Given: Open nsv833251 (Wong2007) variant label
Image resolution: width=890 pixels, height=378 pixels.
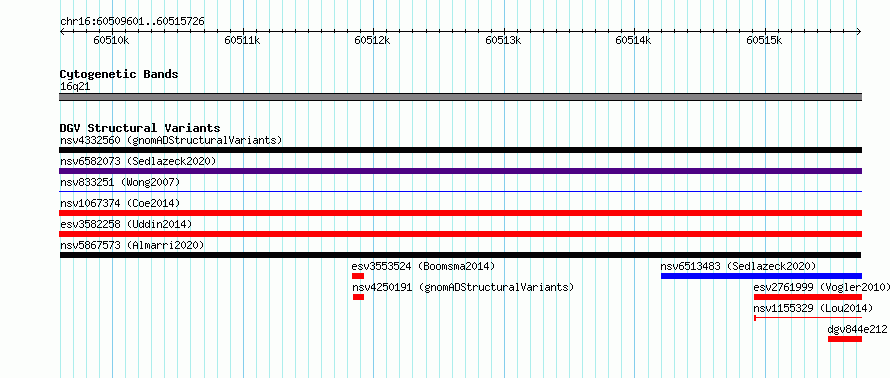Looking at the screenshot, I should (120, 182).
